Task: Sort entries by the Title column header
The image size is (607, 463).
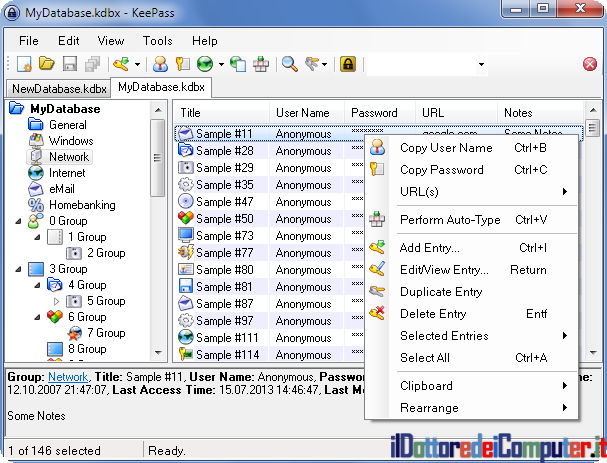Action: coord(222,113)
